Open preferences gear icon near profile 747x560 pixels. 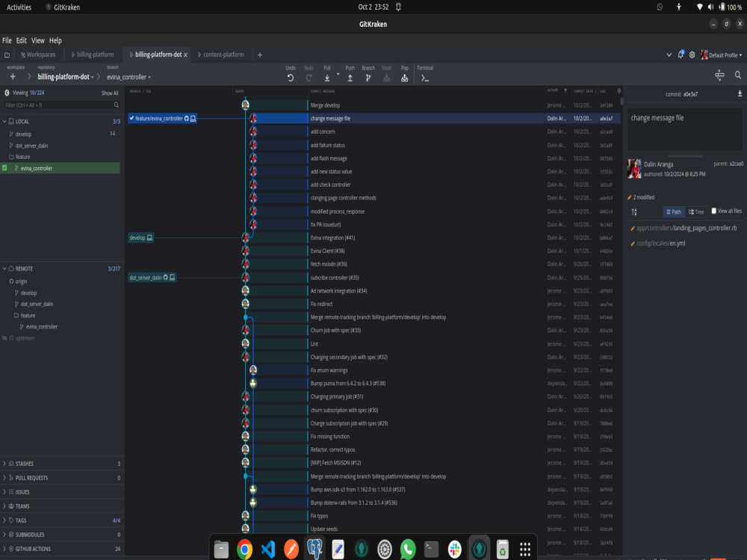692,55
